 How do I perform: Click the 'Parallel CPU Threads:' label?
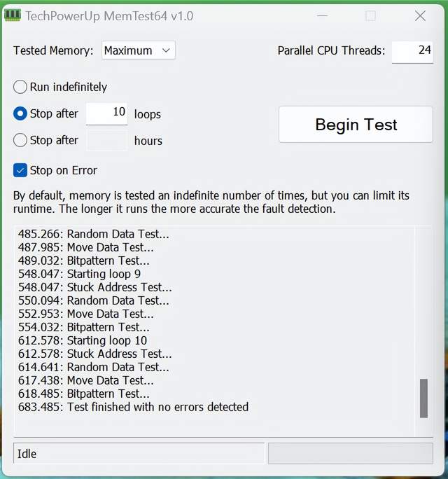tap(331, 50)
